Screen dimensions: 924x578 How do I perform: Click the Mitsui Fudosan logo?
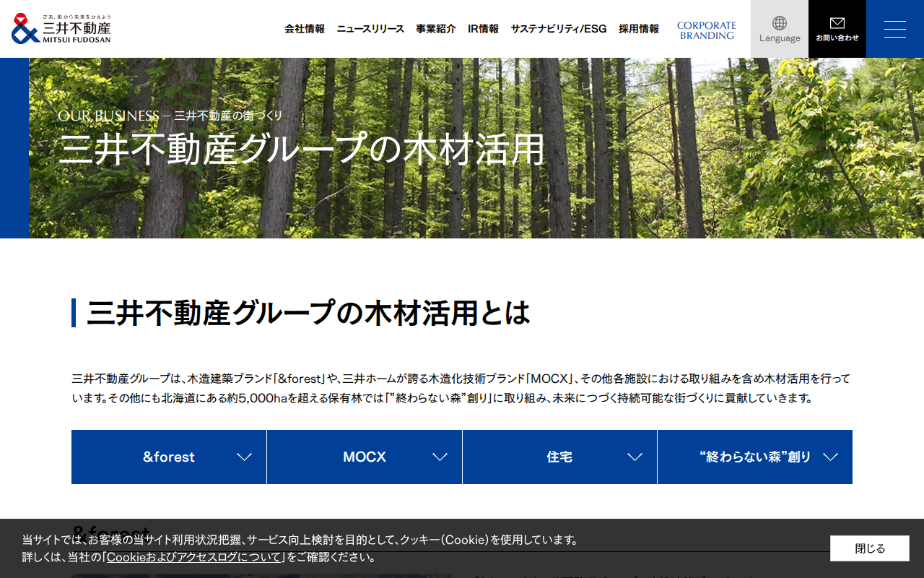click(x=61, y=29)
